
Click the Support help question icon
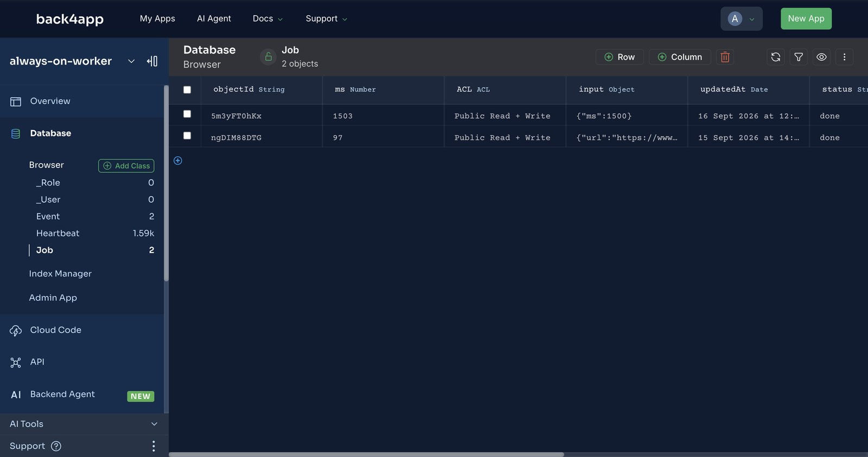coord(56,446)
